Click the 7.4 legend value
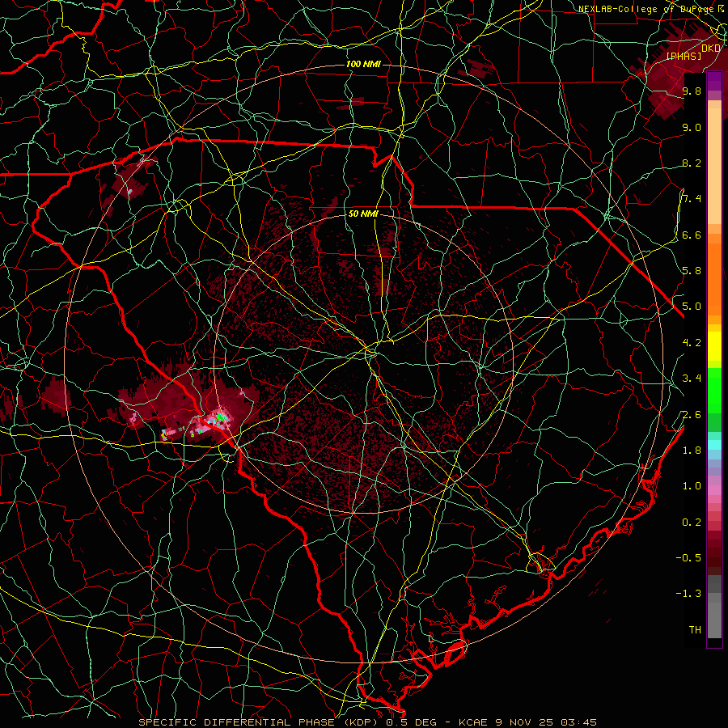 [692, 199]
